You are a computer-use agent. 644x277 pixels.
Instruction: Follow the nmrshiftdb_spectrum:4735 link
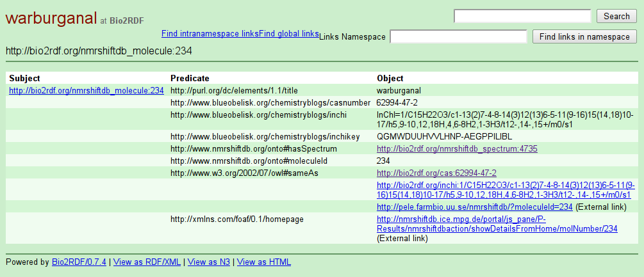pos(456,148)
